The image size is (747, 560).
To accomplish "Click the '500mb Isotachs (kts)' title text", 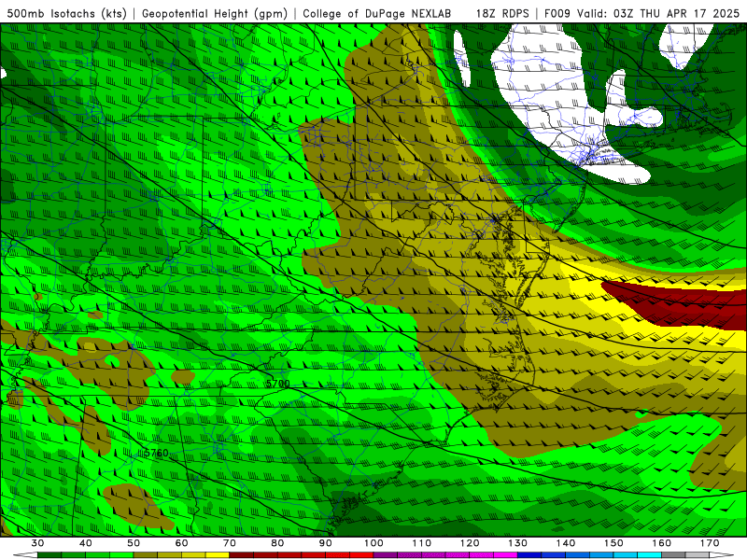I will [x=66, y=13].
